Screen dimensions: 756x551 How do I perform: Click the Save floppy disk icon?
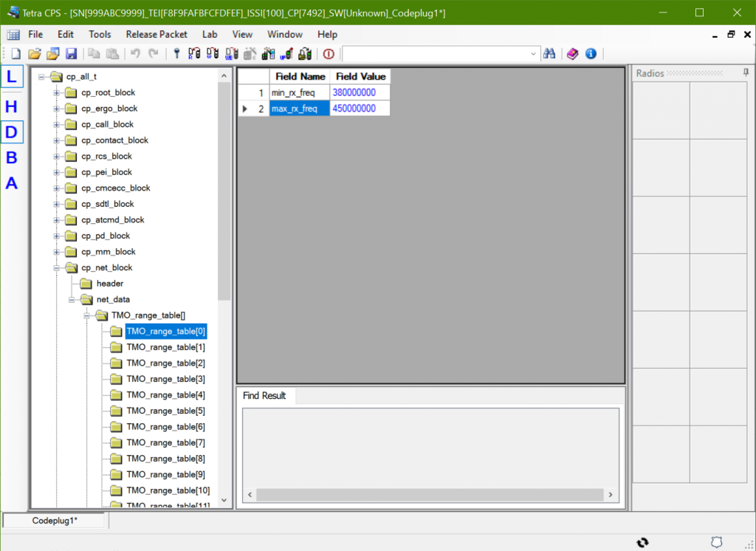pos(72,54)
